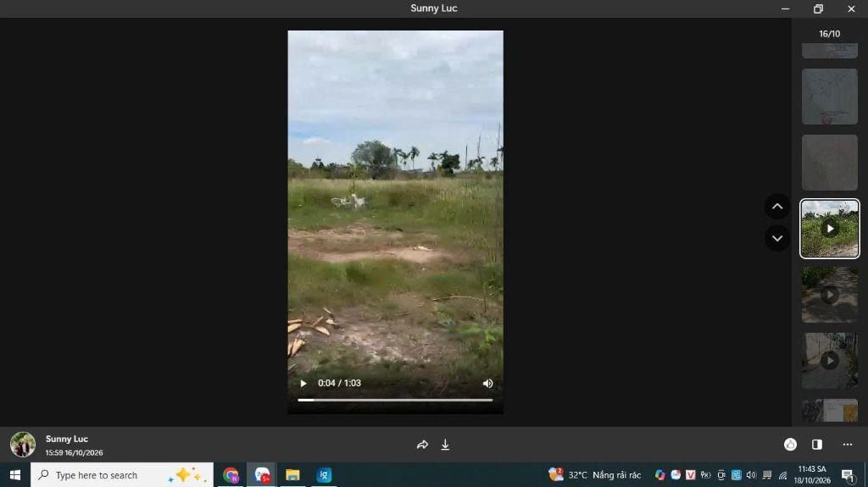
Task: Open the clock showing 11:43 SA
Action: click(812, 475)
